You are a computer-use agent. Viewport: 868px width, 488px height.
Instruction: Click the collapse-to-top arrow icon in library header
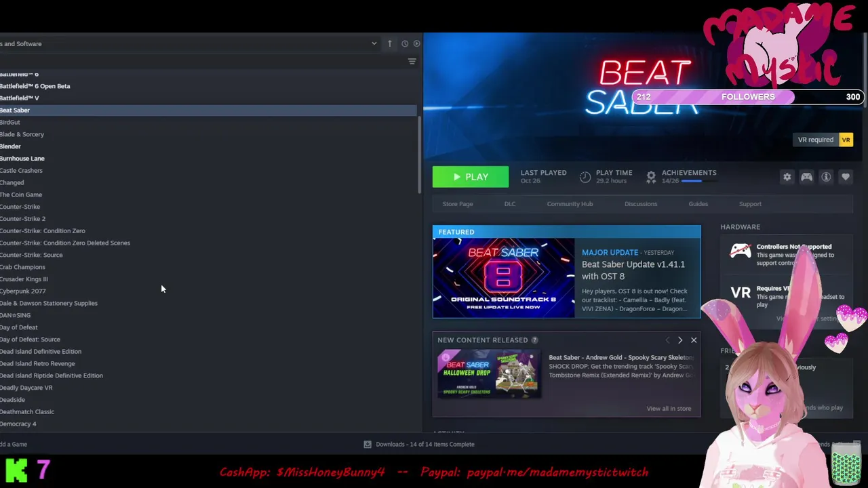(x=389, y=43)
